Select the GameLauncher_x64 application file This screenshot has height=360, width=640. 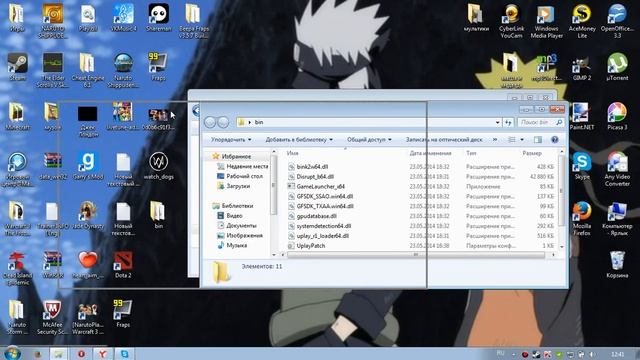pyautogui.click(x=316, y=187)
